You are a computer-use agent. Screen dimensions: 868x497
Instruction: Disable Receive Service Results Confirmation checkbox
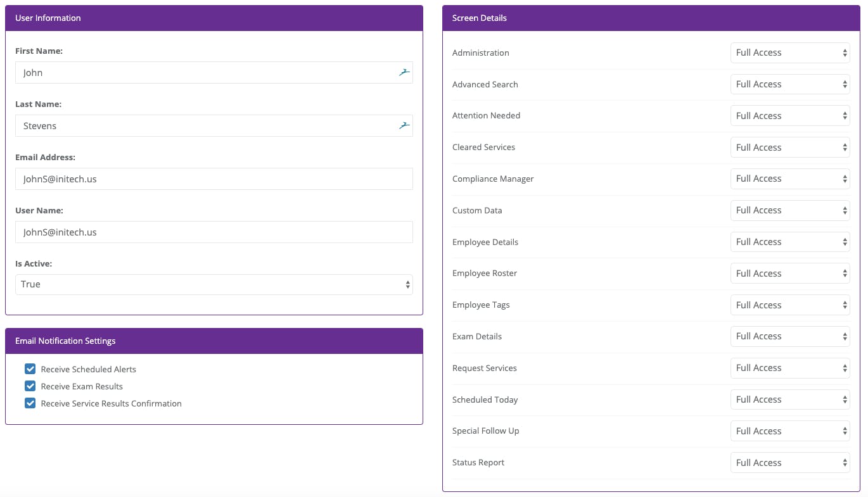coord(30,403)
